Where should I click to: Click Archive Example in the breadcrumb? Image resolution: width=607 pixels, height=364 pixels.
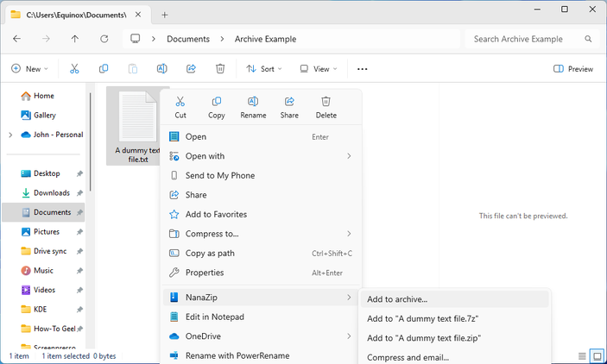click(265, 39)
